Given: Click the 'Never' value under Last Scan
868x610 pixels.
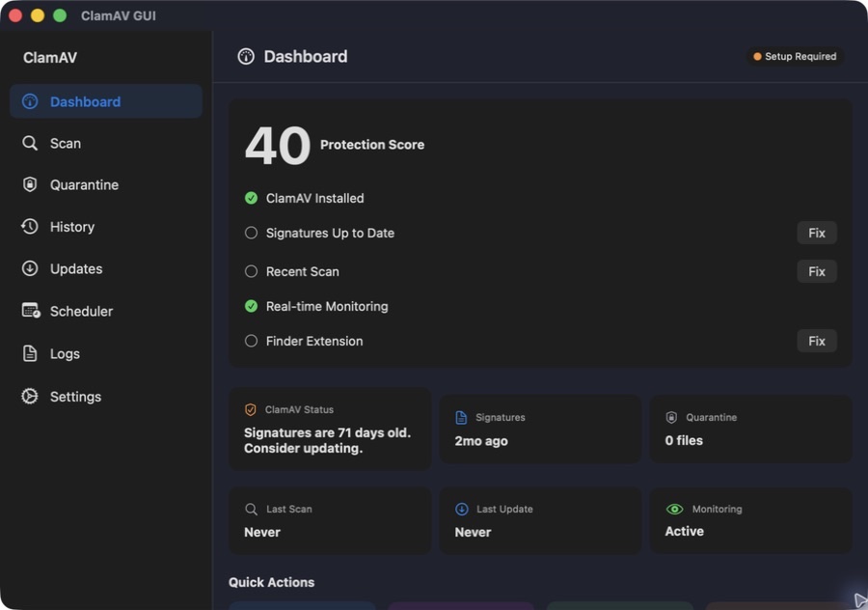Looking at the screenshot, I should coord(261,533).
